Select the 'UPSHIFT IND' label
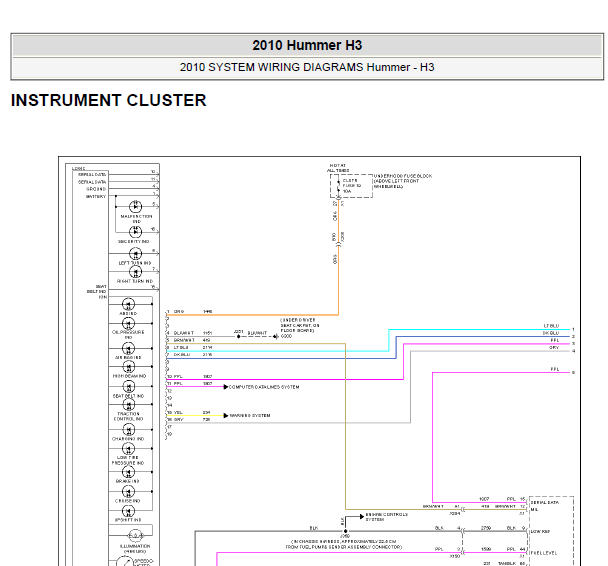The width and height of the screenshot is (608, 566). point(128,520)
